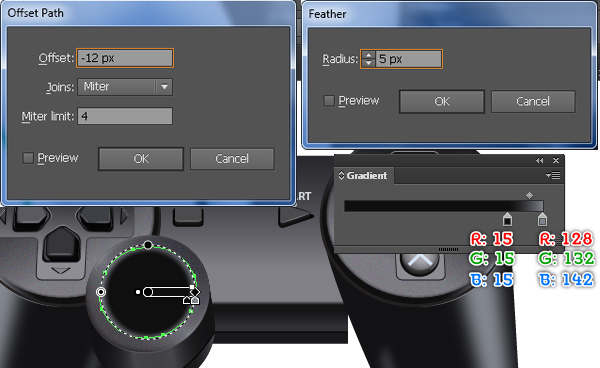Click the Miter limit input field
Image resolution: width=600 pixels, height=368 pixels.
coord(125,116)
